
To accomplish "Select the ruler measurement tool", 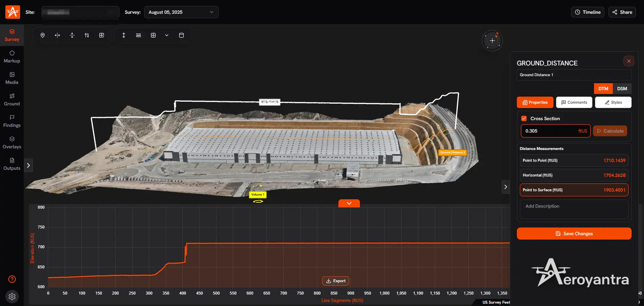I will click(139, 35).
